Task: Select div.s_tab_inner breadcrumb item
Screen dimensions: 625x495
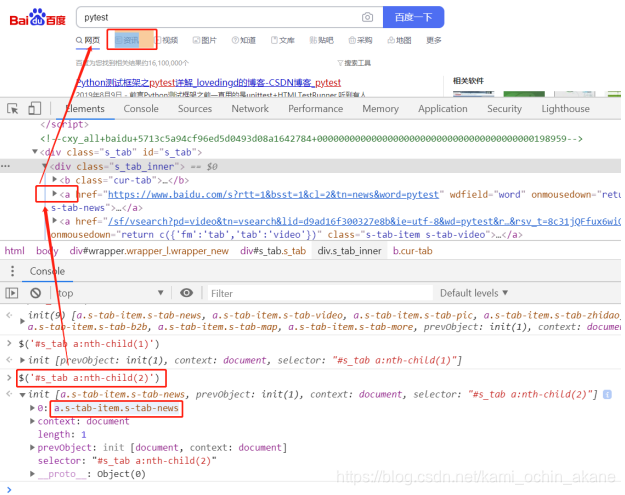Action: 349,251
